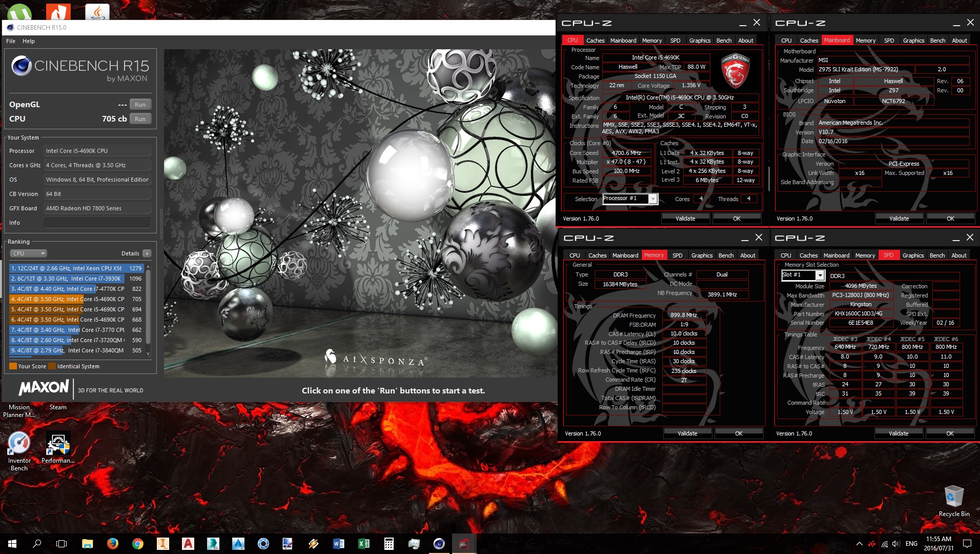The width and height of the screenshot is (980, 554).
Task: Open the Start menu from the taskbar
Action: [12, 544]
